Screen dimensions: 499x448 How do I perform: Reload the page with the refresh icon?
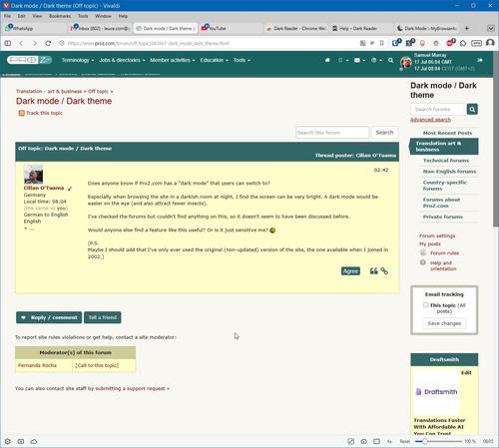click(48, 43)
